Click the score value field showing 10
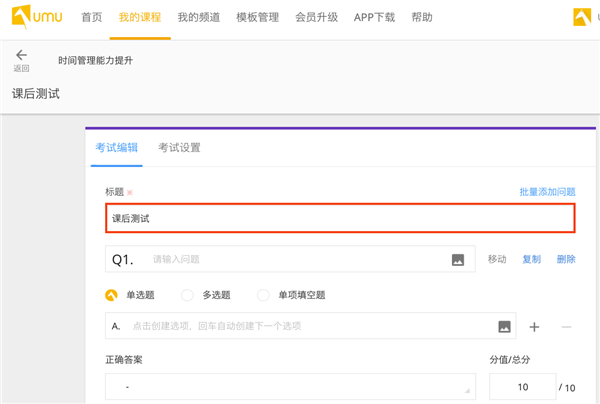 [522, 387]
